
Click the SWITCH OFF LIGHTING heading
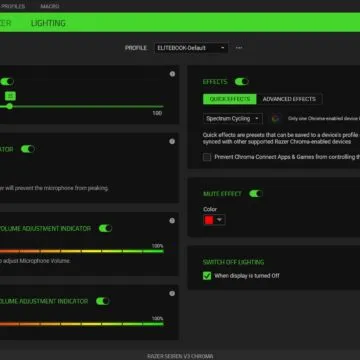pyautogui.click(x=233, y=262)
